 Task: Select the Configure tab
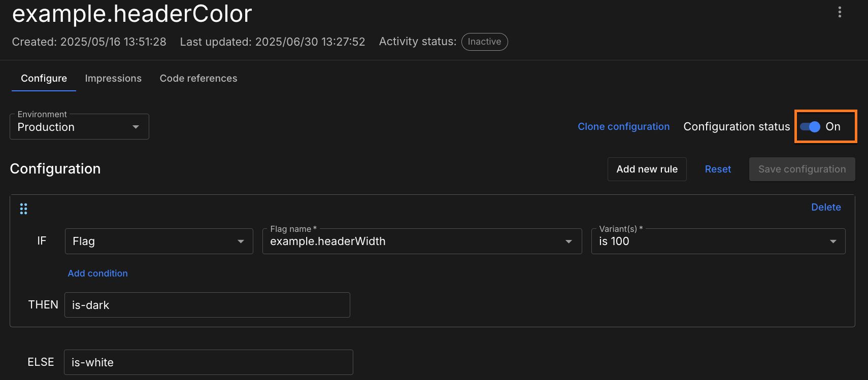pyautogui.click(x=44, y=79)
